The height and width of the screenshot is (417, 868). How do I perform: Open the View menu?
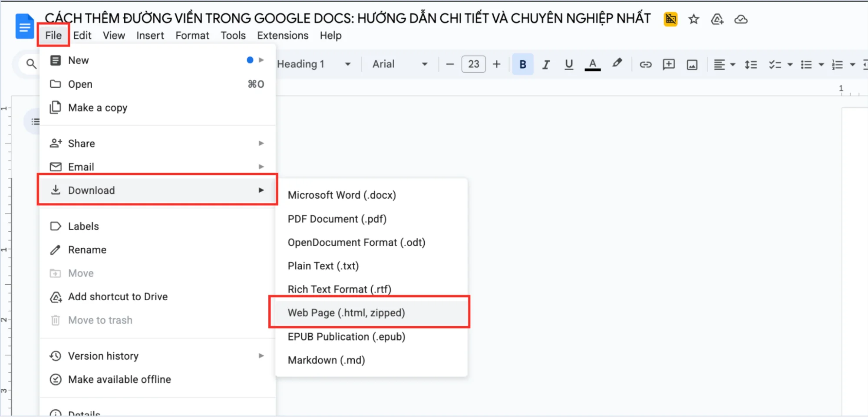[114, 35]
